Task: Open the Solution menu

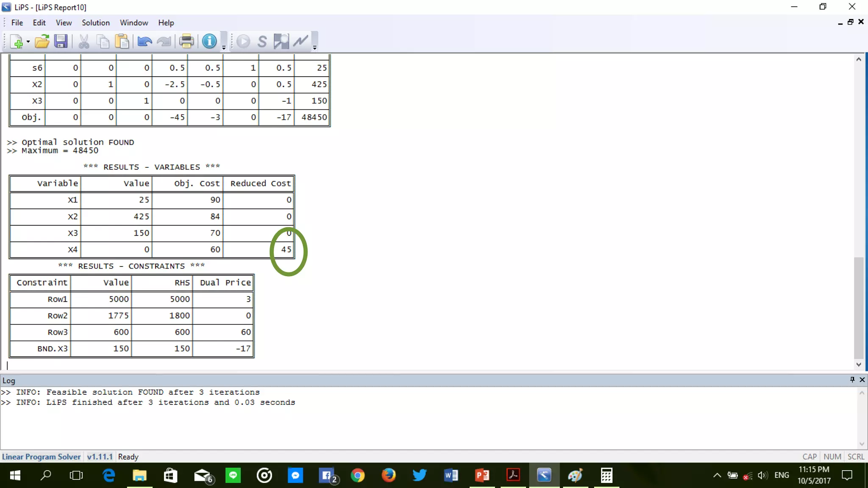Action: tap(95, 23)
